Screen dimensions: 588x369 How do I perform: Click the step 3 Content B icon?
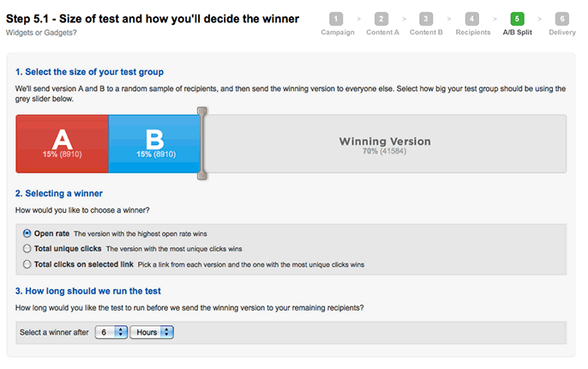(x=426, y=18)
